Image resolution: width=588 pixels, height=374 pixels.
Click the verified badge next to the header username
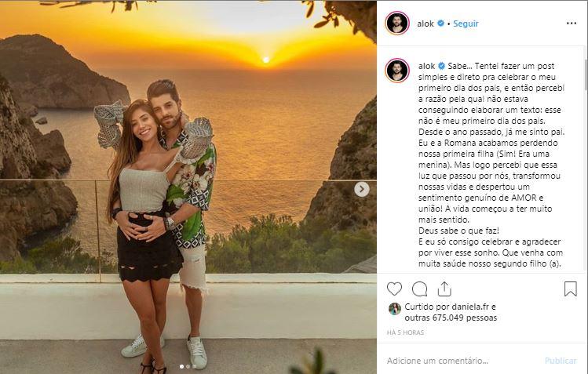441,24
